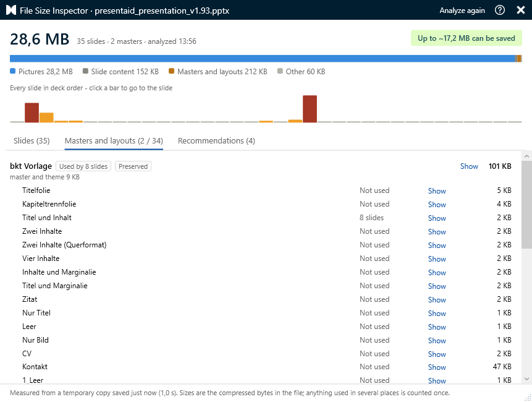Show the Kapiteltrennfolie layout

click(x=437, y=204)
